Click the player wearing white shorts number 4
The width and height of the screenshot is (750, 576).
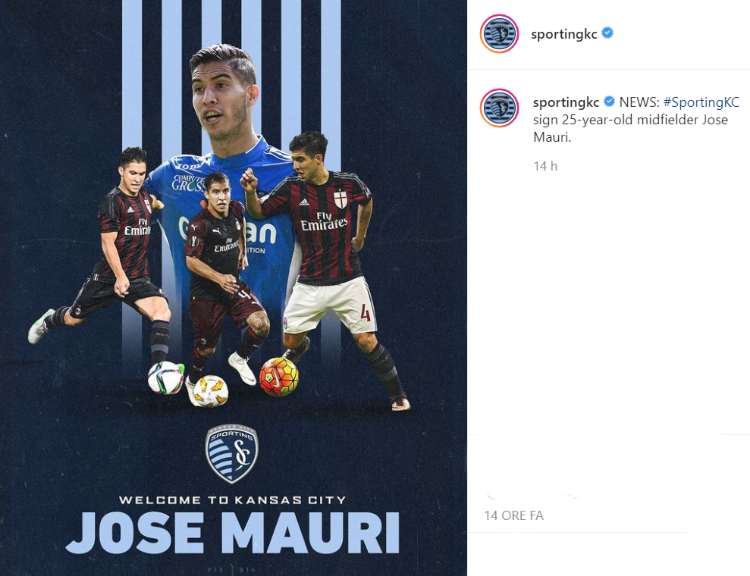point(325,268)
